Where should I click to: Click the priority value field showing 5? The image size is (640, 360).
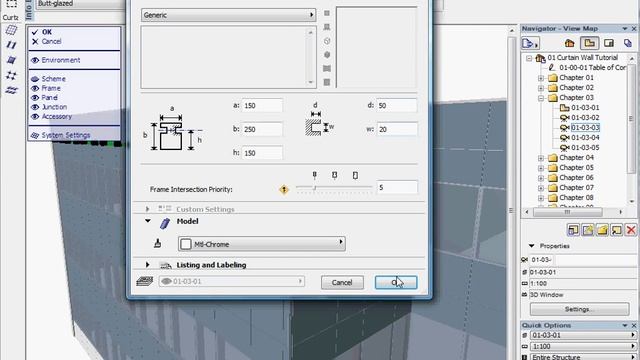[x=397, y=187]
